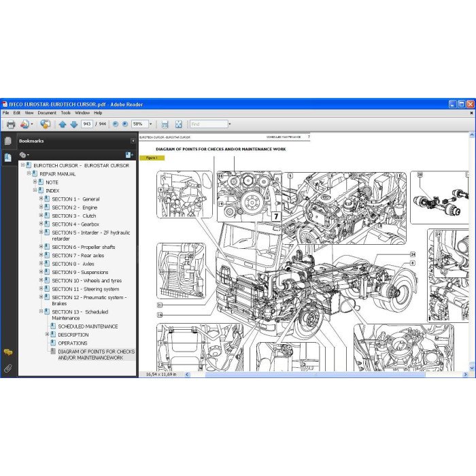Select SECTION 7 - Rear axles bookmark
The width and height of the screenshot is (476, 476).
click(78, 256)
